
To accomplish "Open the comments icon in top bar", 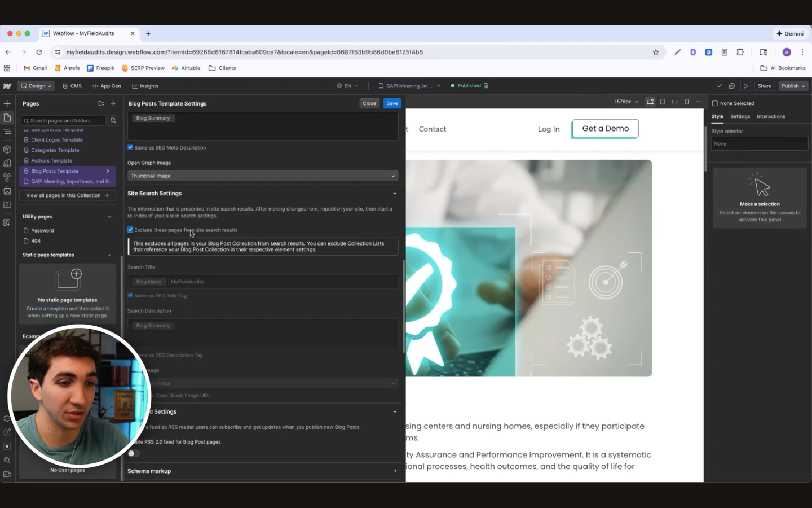I will click(x=732, y=86).
